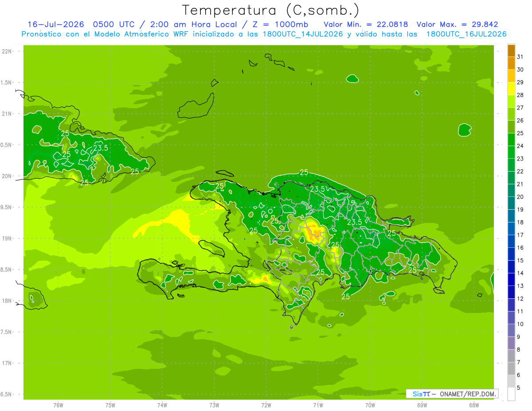Click the 68W longitude axis label

pos(473,405)
